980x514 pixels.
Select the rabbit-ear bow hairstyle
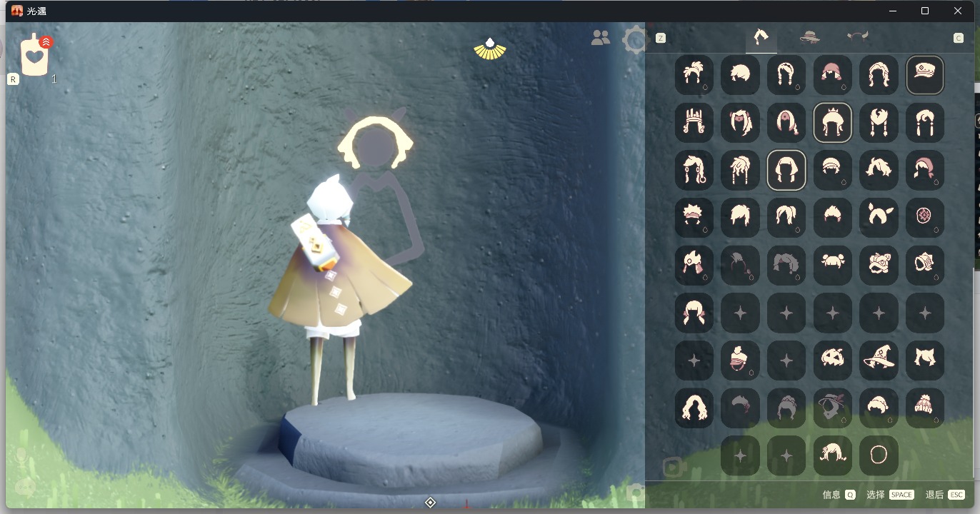click(879, 217)
